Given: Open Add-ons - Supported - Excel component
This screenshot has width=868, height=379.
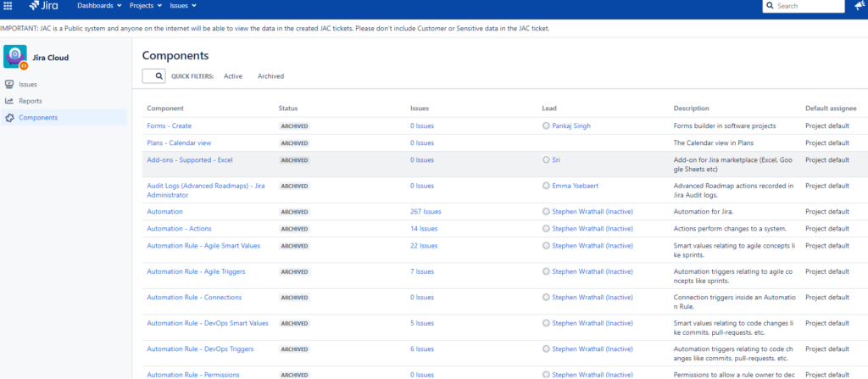Looking at the screenshot, I should (189, 160).
